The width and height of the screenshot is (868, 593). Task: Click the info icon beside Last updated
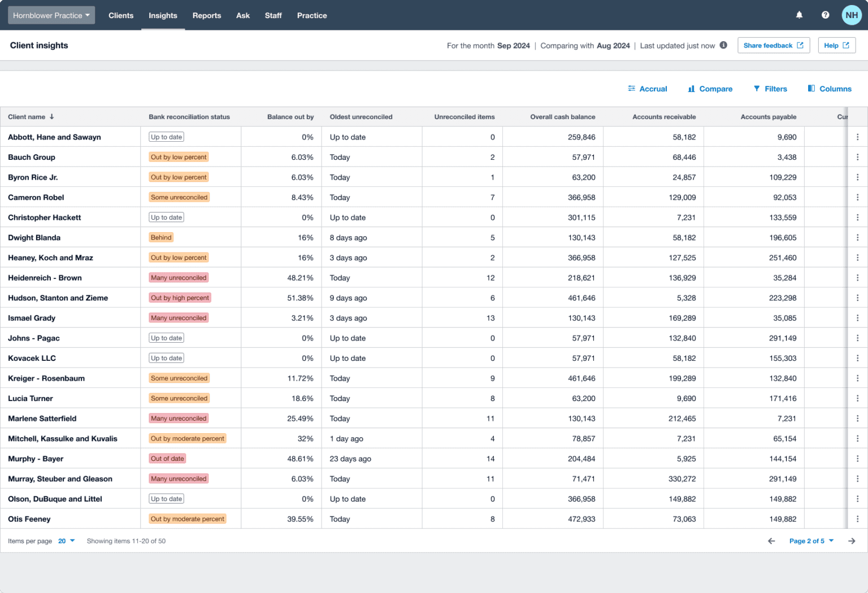click(x=724, y=45)
